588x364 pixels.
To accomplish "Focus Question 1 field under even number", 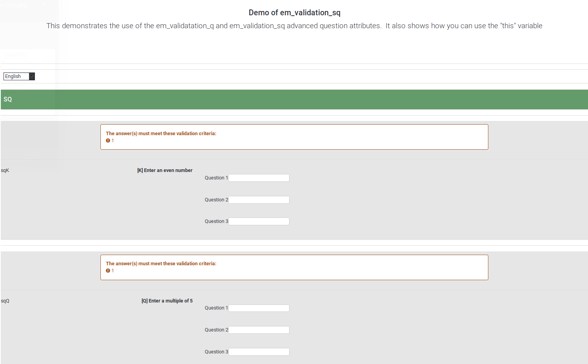I will click(259, 178).
